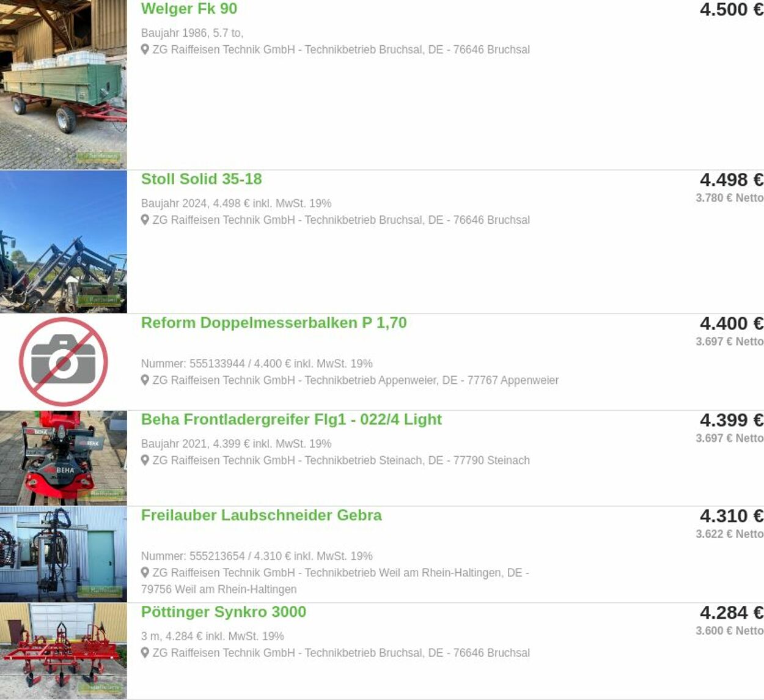Click location pin icon for Steinach dealer
The width and height of the screenshot is (764, 700).
pos(145,460)
